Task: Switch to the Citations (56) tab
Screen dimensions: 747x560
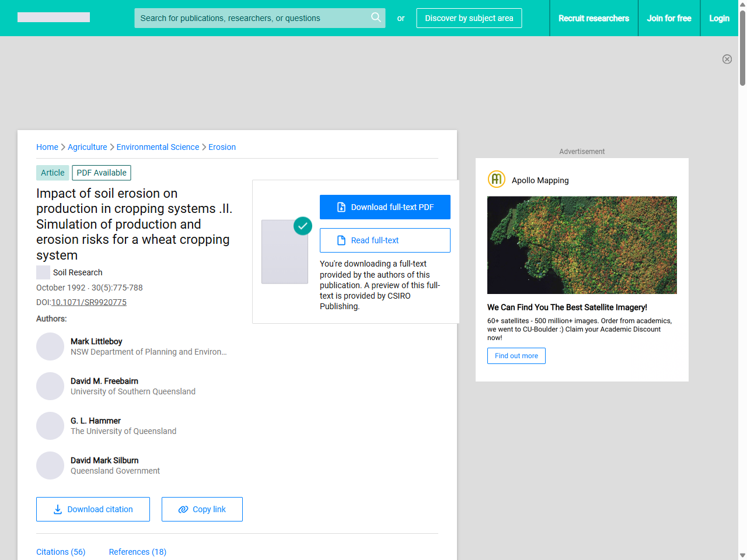Action: pos(61,552)
